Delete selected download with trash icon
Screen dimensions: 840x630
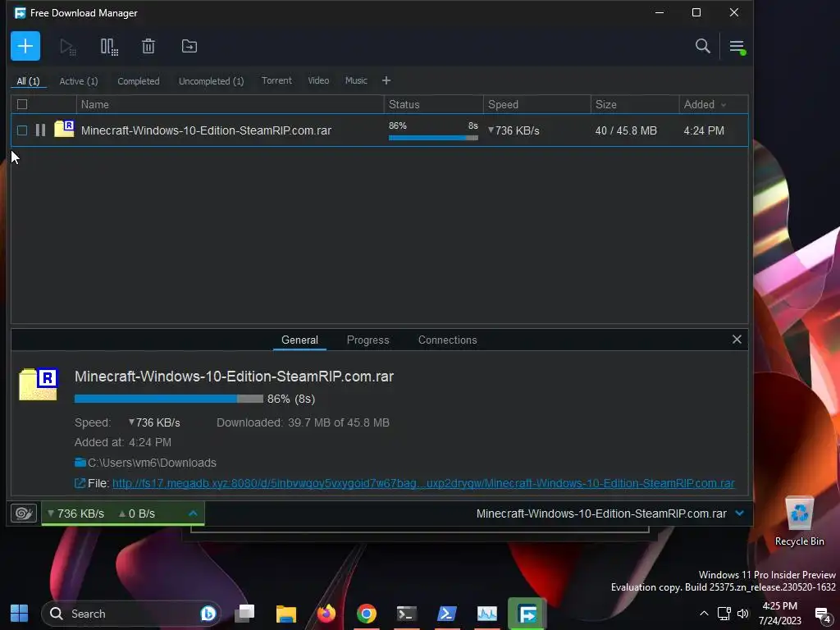148,46
